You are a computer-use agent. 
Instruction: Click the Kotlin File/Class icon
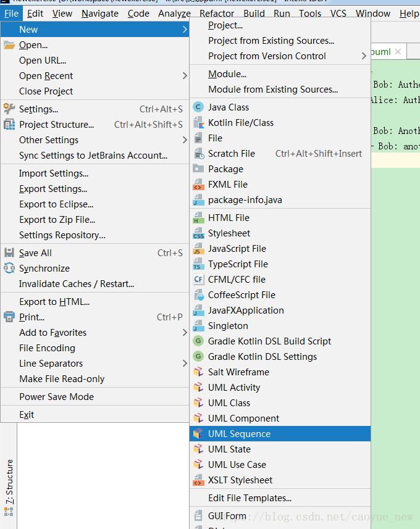tap(198, 123)
